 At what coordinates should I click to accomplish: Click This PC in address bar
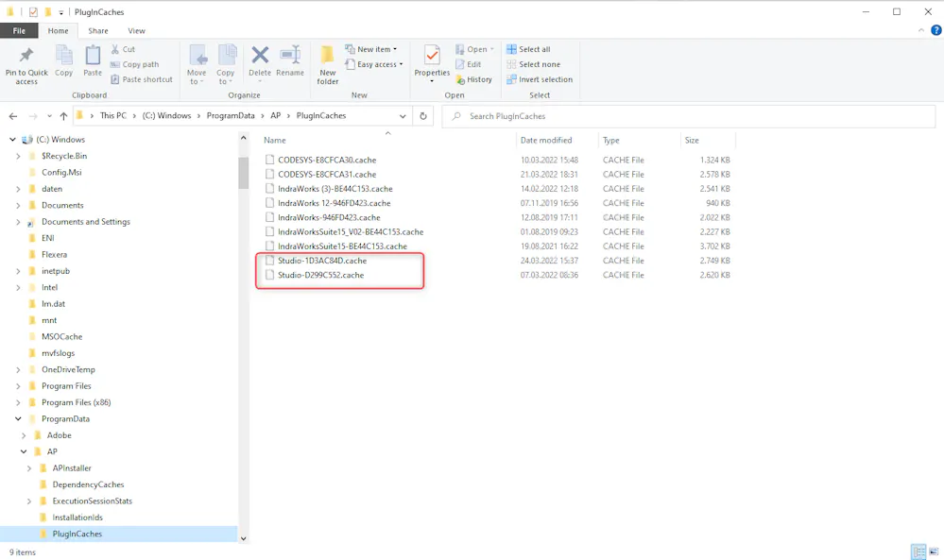pyautogui.click(x=113, y=115)
